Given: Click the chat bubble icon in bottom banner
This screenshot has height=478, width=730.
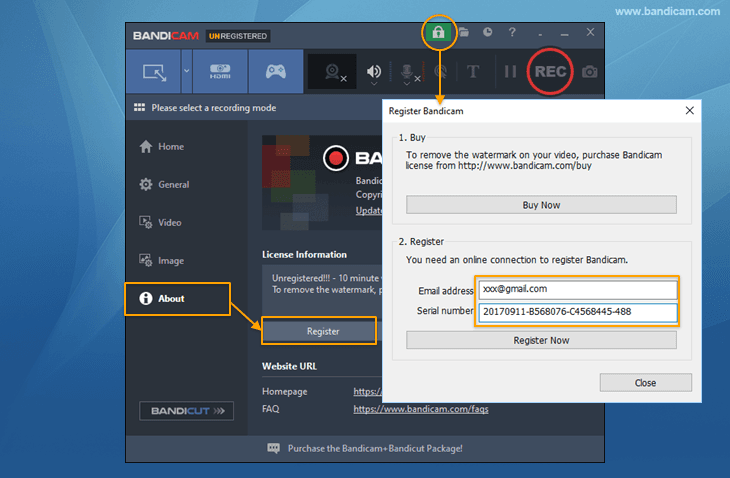Looking at the screenshot, I should click(273, 448).
